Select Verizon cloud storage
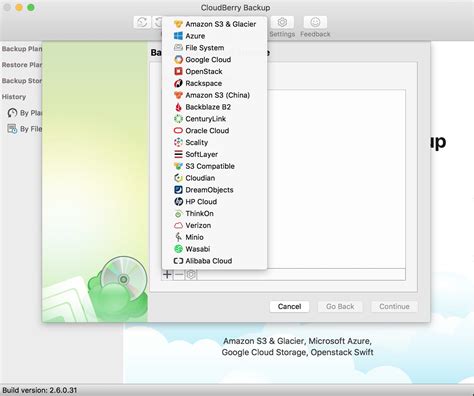 pos(214,225)
